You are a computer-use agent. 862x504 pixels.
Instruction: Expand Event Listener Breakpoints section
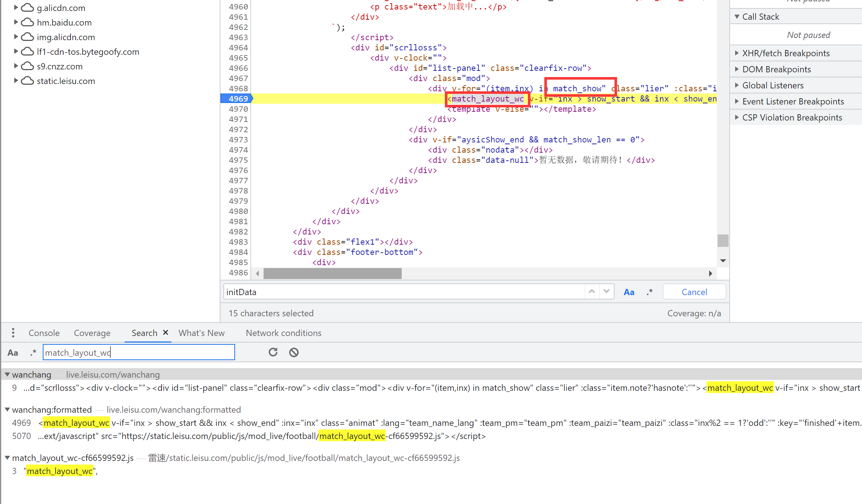tap(737, 102)
